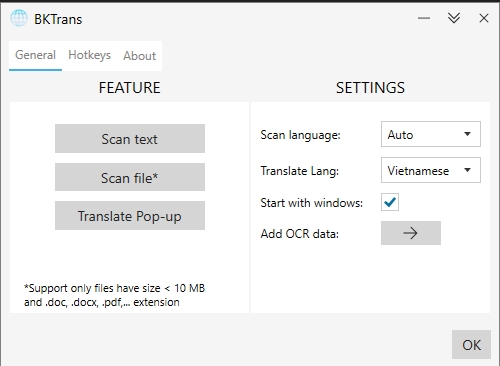Open the Scan language dropdown
Image resolution: width=500 pixels, height=366 pixels.
431,134
